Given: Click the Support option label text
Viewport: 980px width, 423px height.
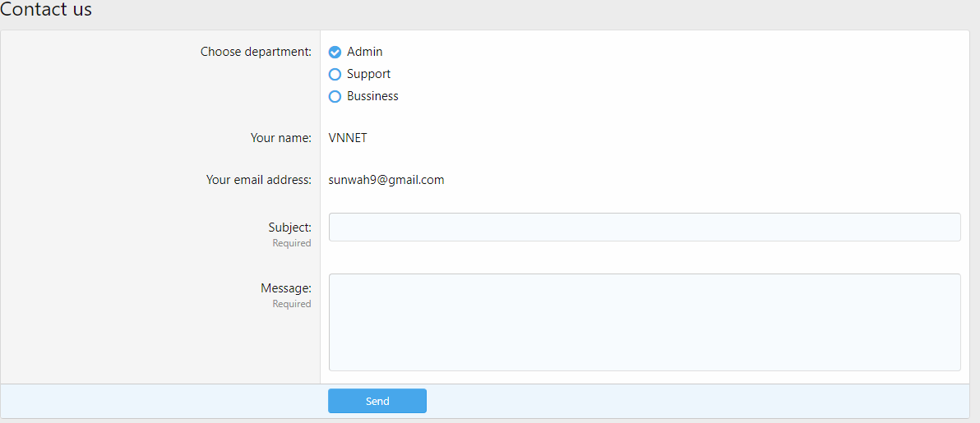Looking at the screenshot, I should 368,74.
